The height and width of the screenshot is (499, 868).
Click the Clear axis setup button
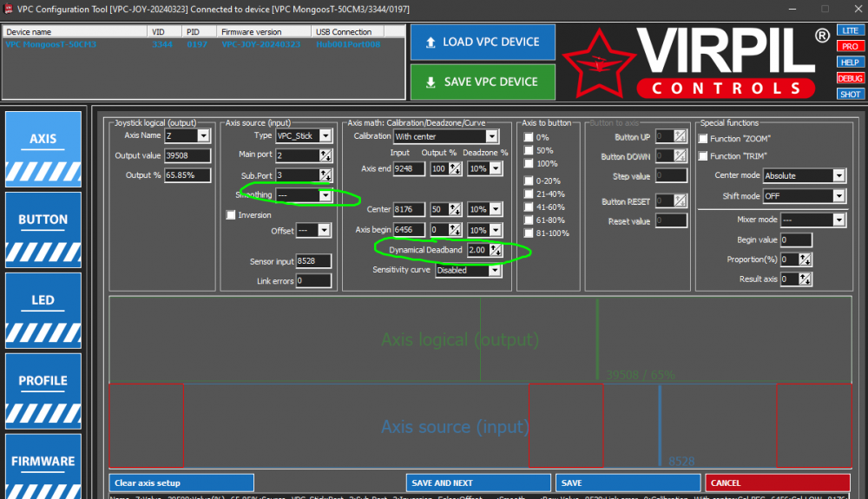[181, 483]
